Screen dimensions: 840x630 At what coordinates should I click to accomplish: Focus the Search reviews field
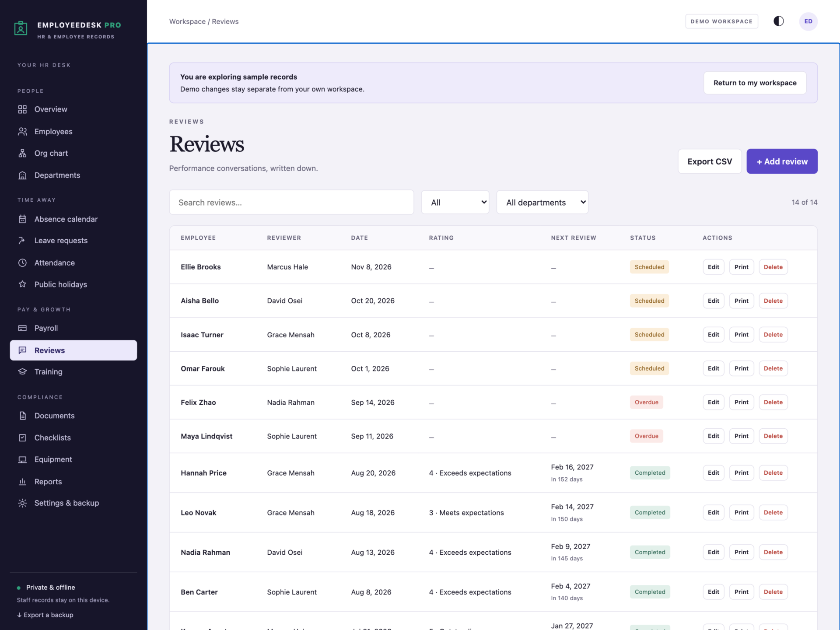291,202
